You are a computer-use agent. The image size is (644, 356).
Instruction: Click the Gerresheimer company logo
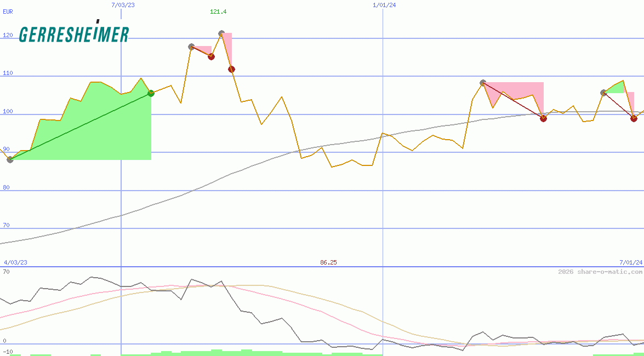click(x=74, y=34)
